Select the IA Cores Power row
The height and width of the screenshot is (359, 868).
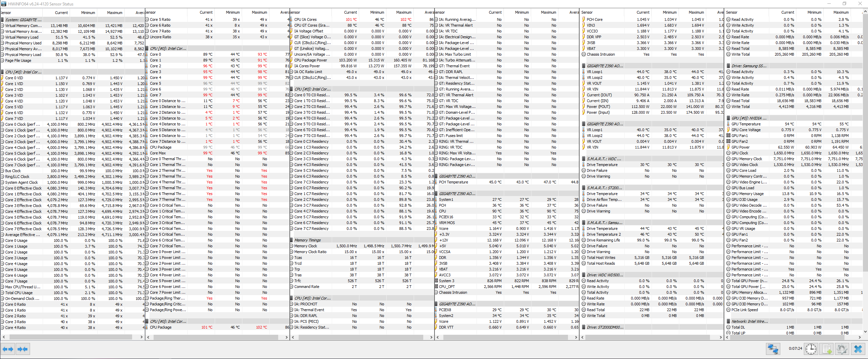click(x=362, y=66)
